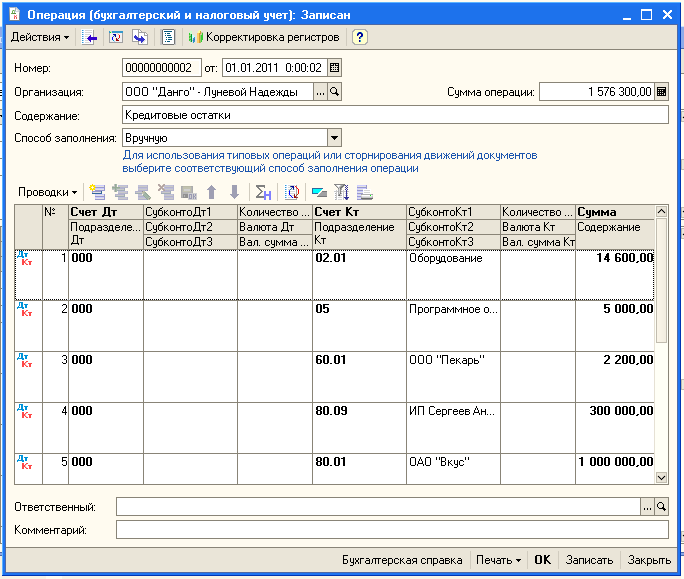Click Корректировка регистров toolbar button

[264, 37]
